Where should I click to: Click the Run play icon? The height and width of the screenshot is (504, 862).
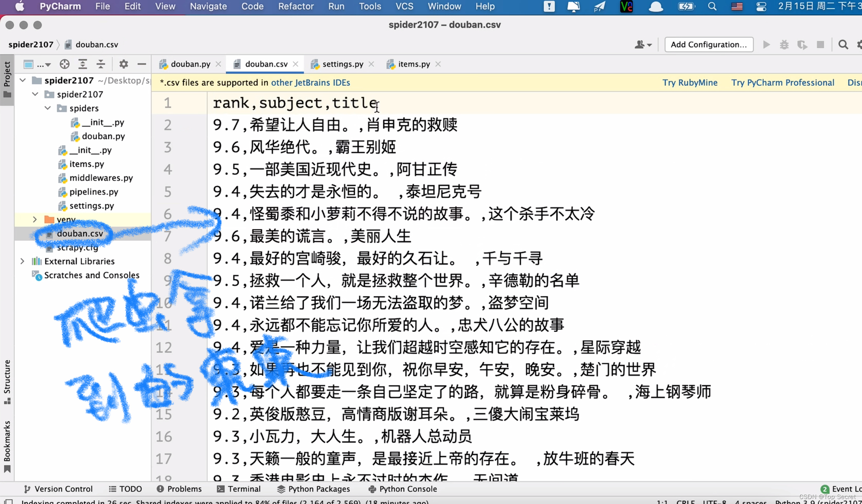click(x=766, y=45)
